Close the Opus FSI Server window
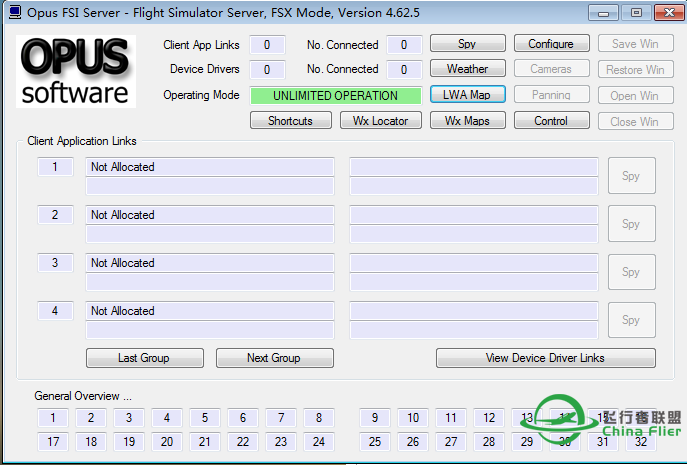The width and height of the screenshot is (687, 465). (669, 13)
